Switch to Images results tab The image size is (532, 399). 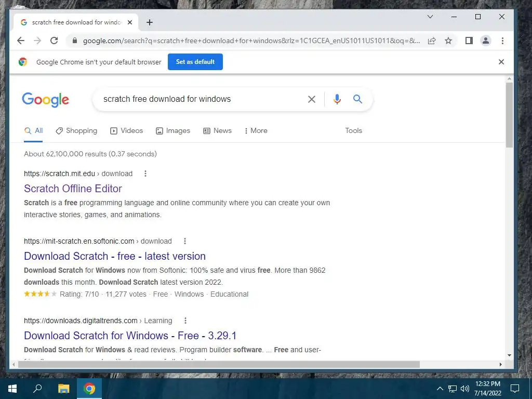(172, 130)
